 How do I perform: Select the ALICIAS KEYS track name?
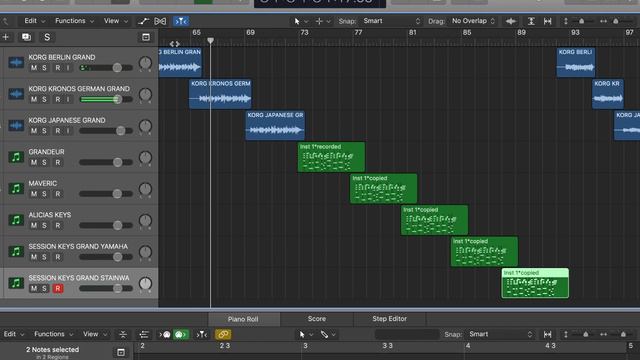pyautogui.click(x=50, y=215)
